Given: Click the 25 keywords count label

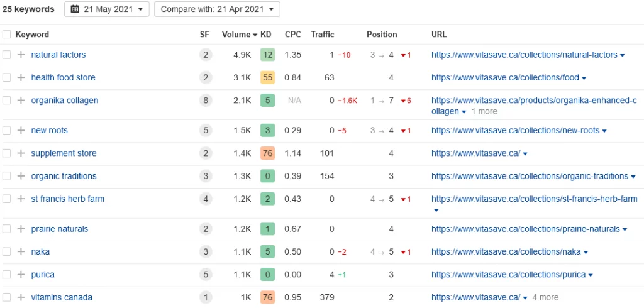Looking at the screenshot, I should click(28, 9).
